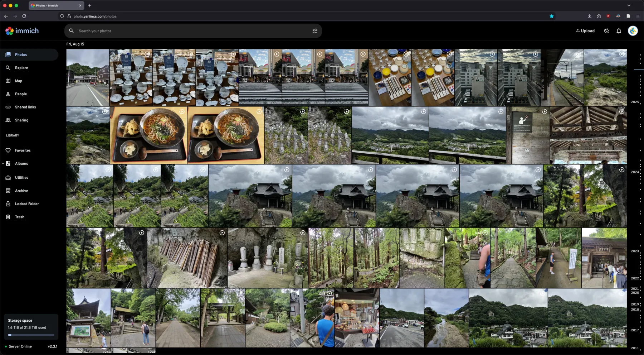The height and width of the screenshot is (355, 644).
Task: Open Shared links page
Action: click(x=25, y=107)
